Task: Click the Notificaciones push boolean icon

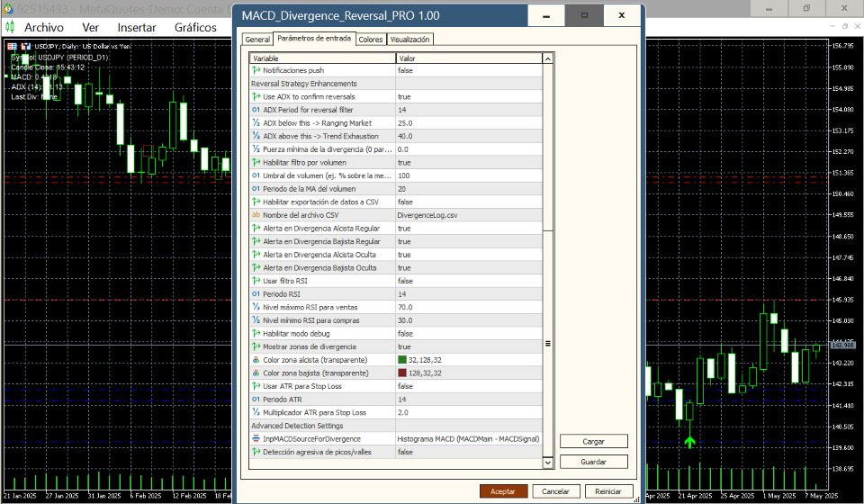Action: point(256,70)
